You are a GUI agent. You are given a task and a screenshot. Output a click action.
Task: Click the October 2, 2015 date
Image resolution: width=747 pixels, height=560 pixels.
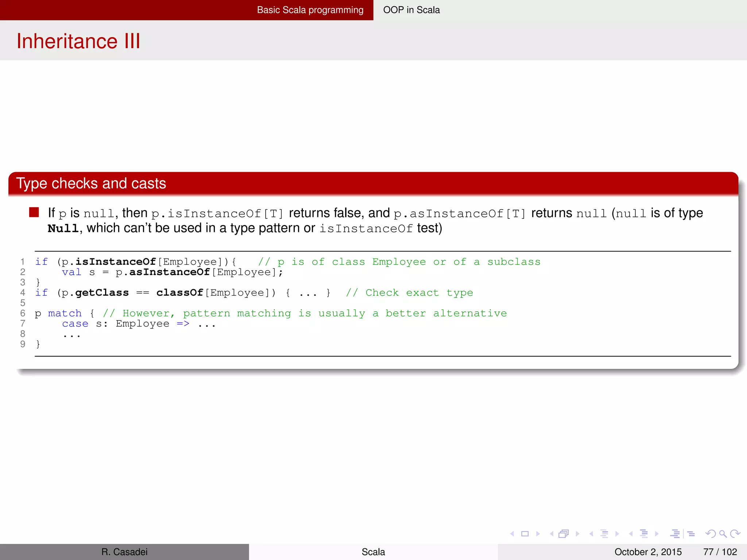click(648, 552)
